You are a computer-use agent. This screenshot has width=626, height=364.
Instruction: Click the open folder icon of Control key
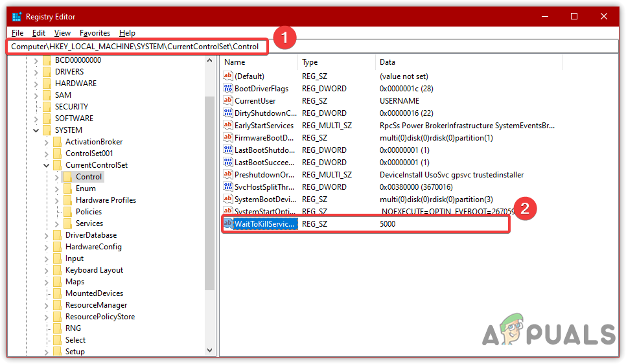[68, 177]
